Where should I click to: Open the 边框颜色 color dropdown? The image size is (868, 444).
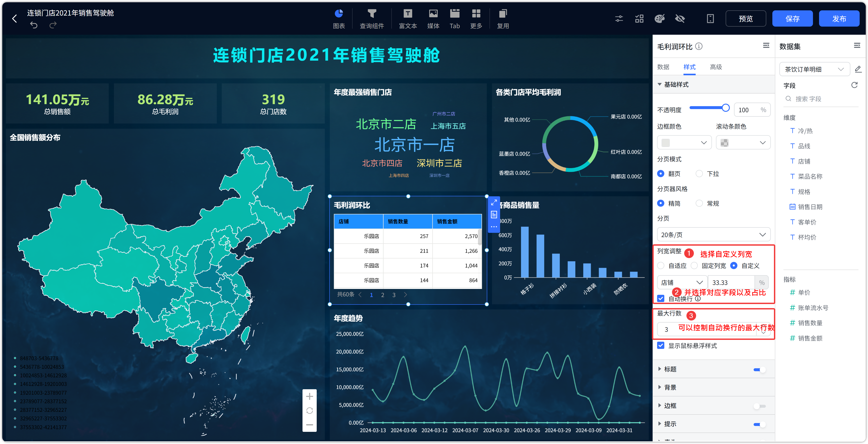pos(684,142)
